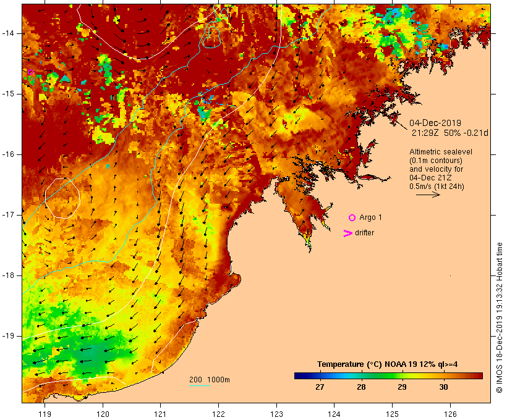507x420 pixels.
Task: Click the text '21:29Z 50% -0.21d'
Action: pos(449,133)
